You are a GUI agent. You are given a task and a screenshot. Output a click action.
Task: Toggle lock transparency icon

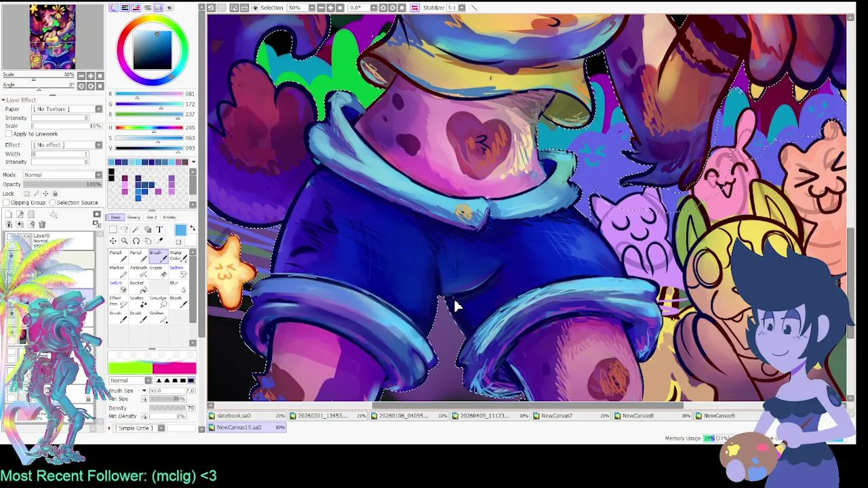27,194
